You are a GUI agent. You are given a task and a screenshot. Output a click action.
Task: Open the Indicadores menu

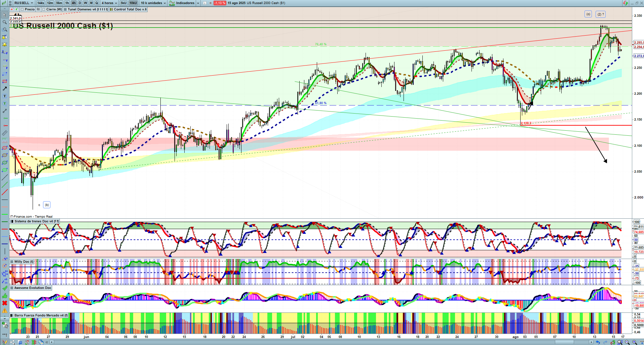pyautogui.click(x=182, y=3)
